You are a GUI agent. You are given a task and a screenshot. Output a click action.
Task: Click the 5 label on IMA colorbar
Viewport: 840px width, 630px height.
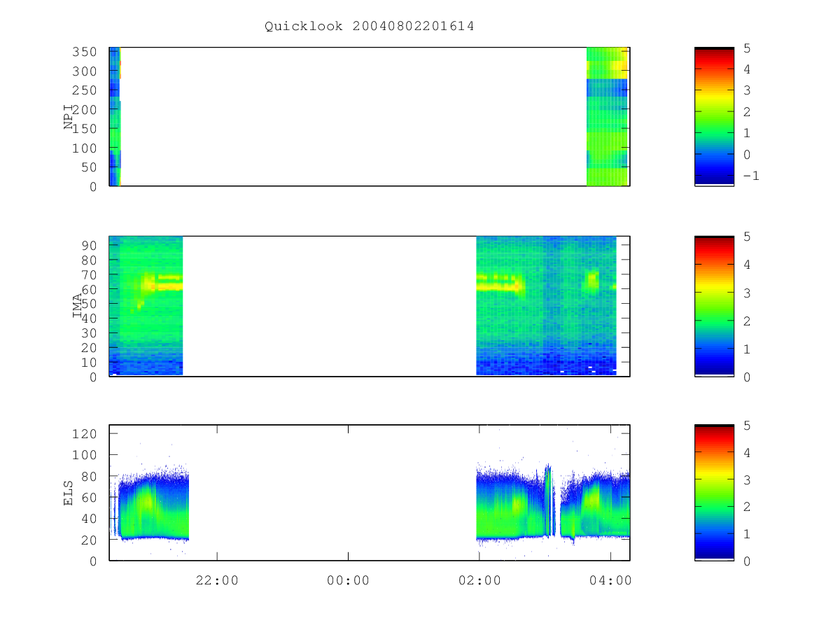point(746,237)
